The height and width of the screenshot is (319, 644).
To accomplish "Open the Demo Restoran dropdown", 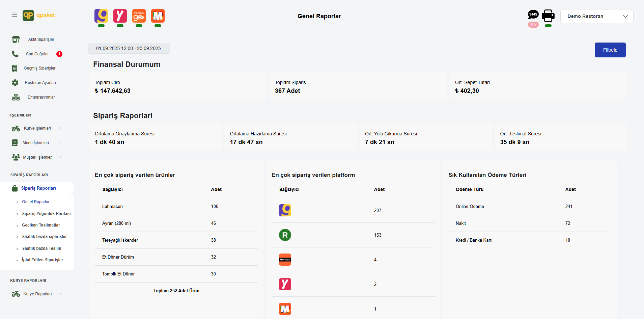I will (596, 16).
